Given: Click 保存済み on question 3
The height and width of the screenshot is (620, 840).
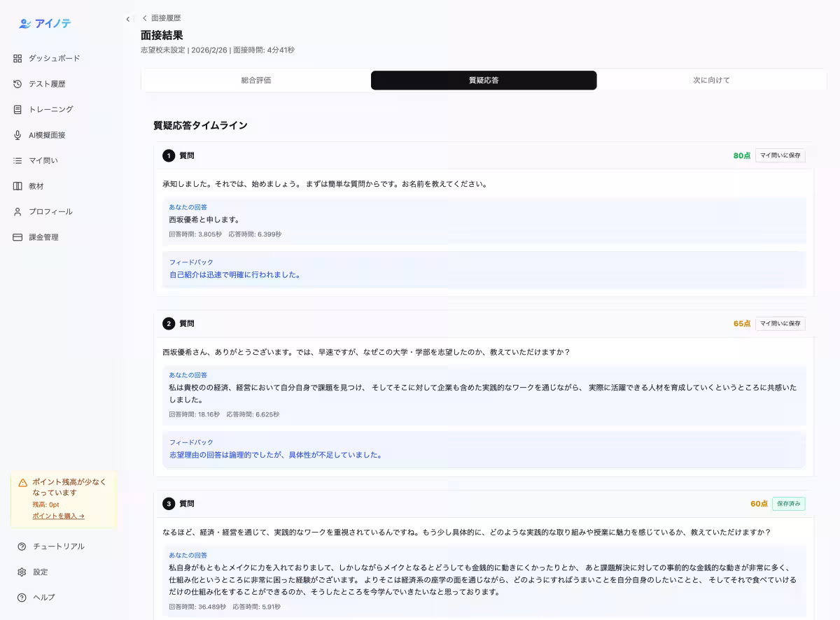Looking at the screenshot, I should tap(787, 503).
